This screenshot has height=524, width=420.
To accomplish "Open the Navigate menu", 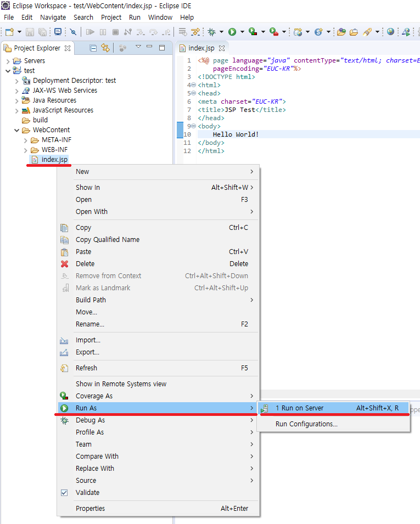I will (x=53, y=18).
